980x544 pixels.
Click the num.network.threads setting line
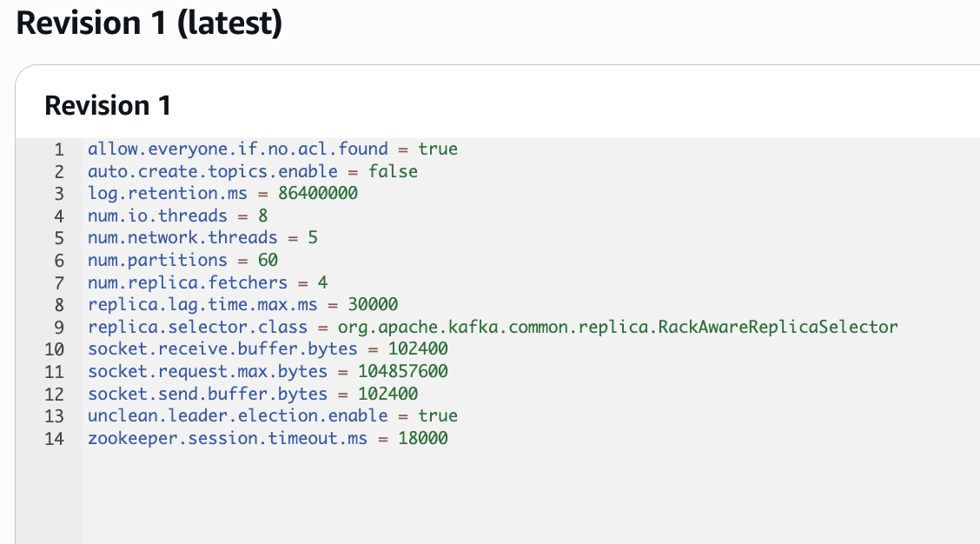pyautogui.click(x=202, y=237)
